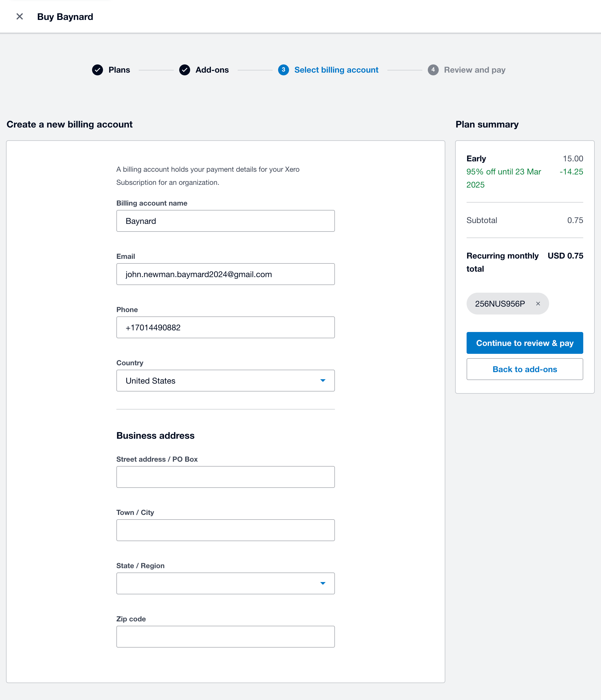The height and width of the screenshot is (700, 601).
Task: Click the X on the discount code chip
Action: (x=538, y=303)
